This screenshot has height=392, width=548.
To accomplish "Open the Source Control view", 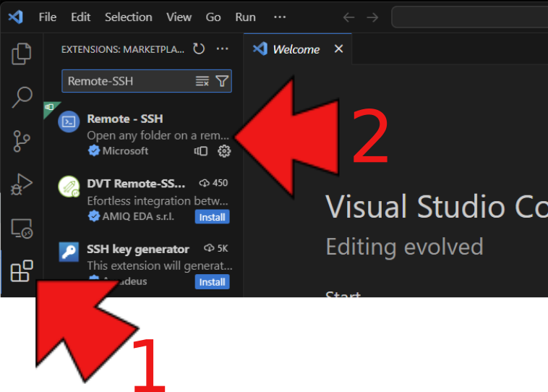I will point(22,140).
